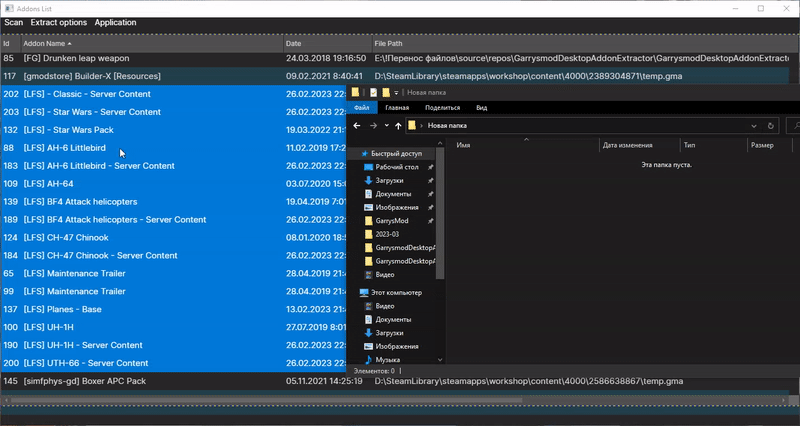Click the Addons List app icon in title bar
This screenshot has width=800, height=426.
[9, 9]
